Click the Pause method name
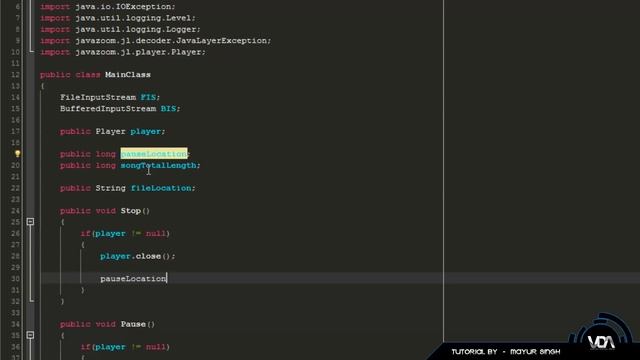640x360 pixels. pyautogui.click(x=133, y=324)
